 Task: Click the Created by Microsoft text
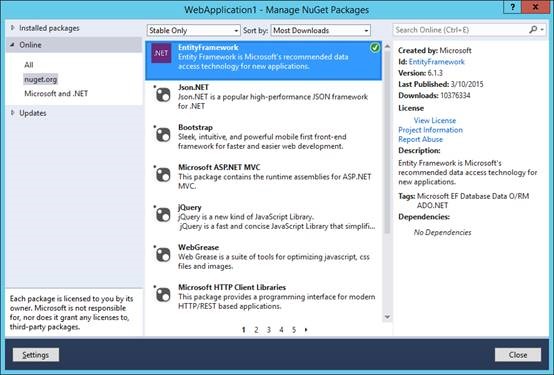(435, 51)
